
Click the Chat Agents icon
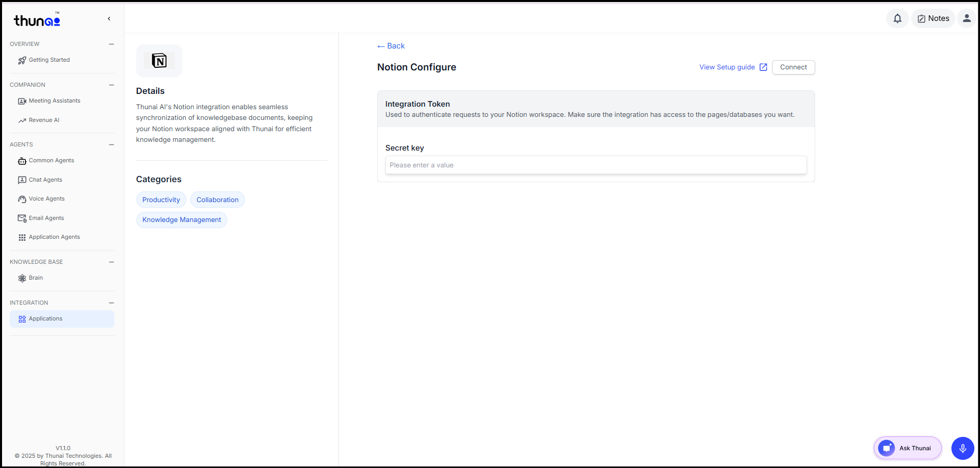point(22,180)
